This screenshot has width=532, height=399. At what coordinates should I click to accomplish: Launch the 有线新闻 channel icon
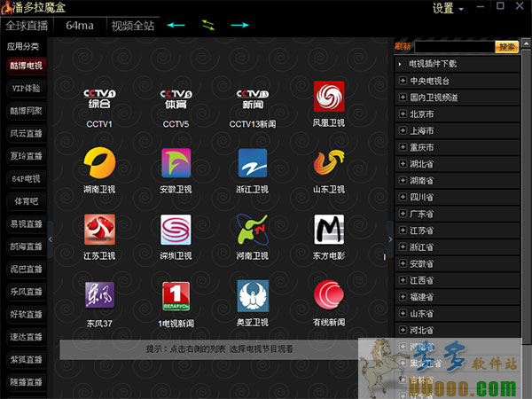coord(329,294)
